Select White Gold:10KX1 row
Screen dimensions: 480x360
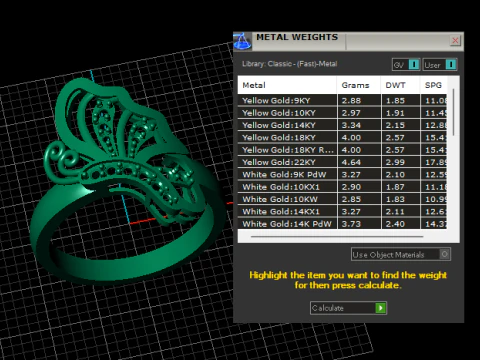[x=342, y=187]
